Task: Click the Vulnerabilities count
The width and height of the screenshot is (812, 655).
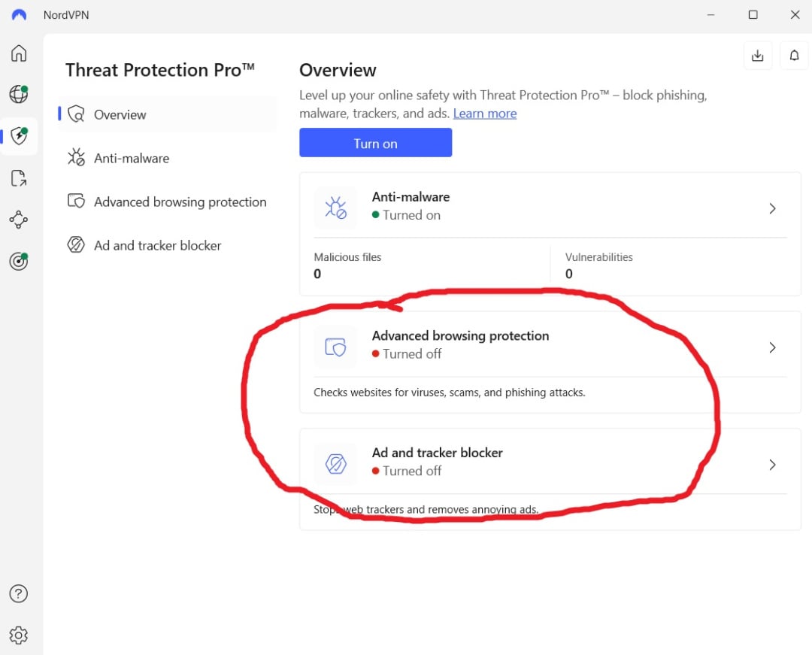Action: [569, 274]
